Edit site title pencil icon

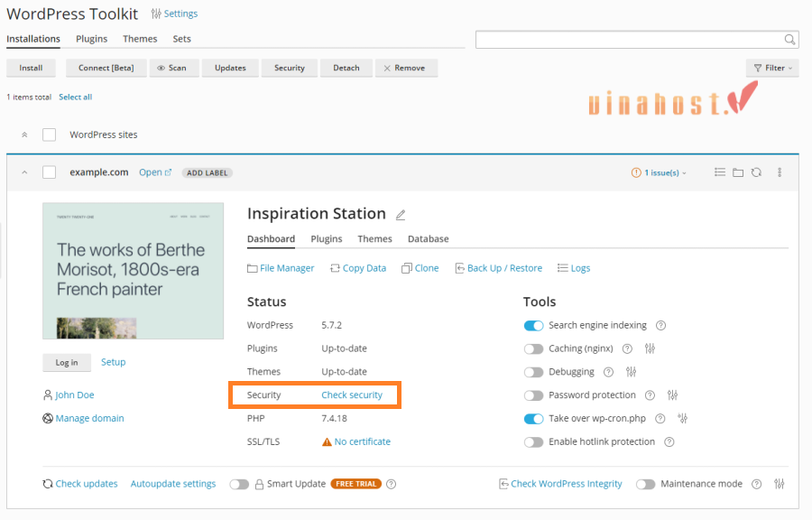(x=401, y=215)
